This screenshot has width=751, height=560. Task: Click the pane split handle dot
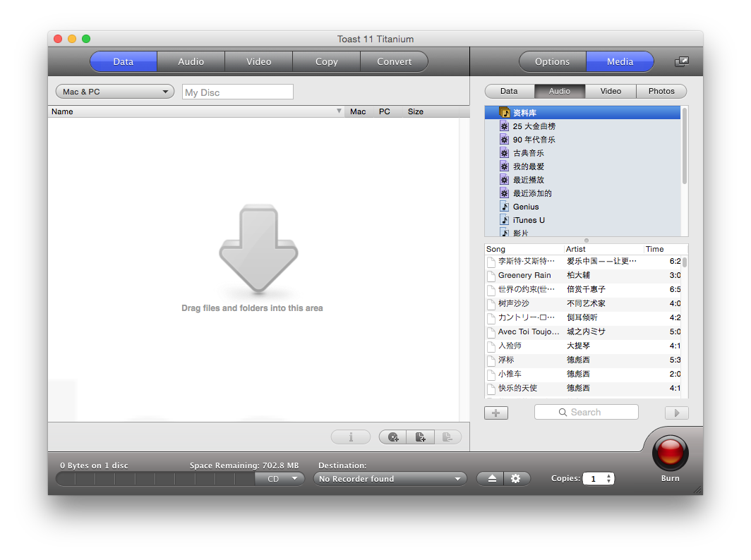[x=587, y=241]
